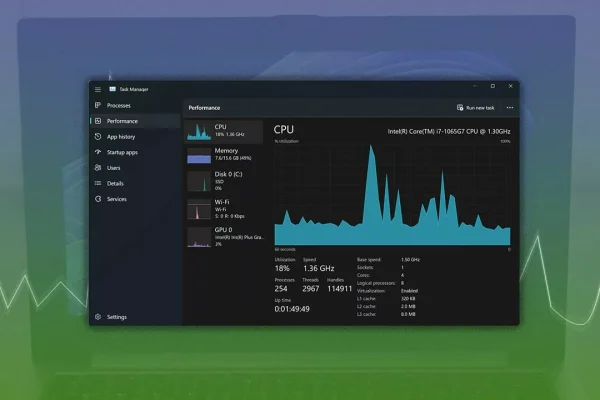Select the CPU performance graph entry
600x400 pixels.
click(223, 131)
